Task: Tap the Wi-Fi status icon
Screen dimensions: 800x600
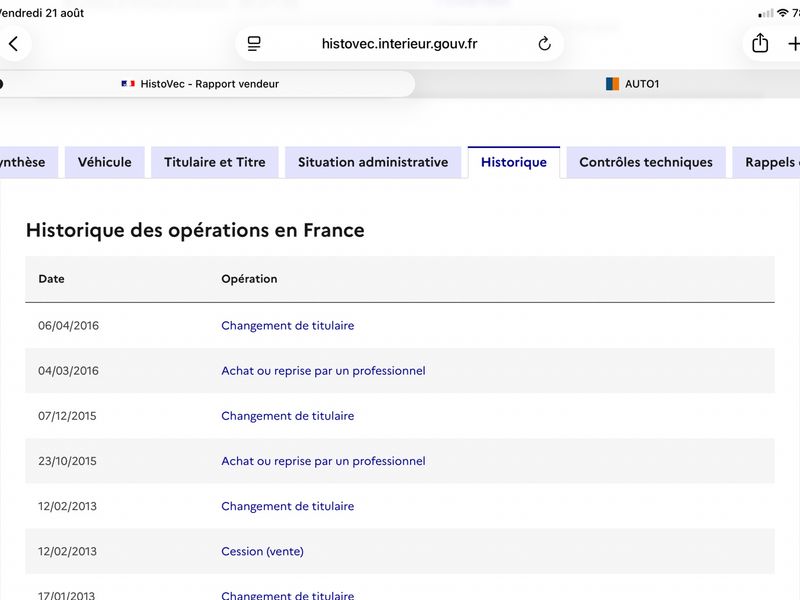Action: pos(782,13)
